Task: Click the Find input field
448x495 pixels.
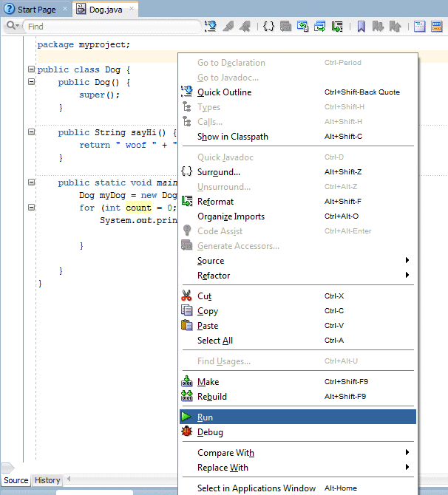Action: 112,27
